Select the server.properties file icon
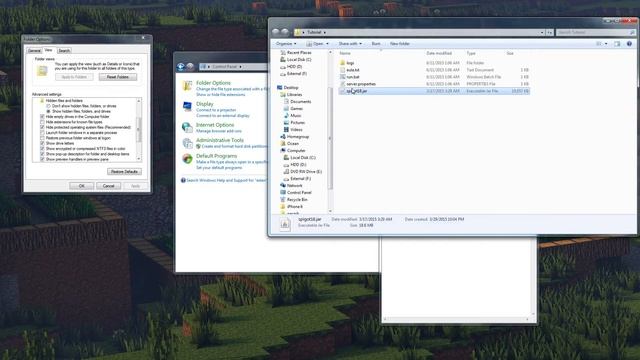 click(342, 84)
